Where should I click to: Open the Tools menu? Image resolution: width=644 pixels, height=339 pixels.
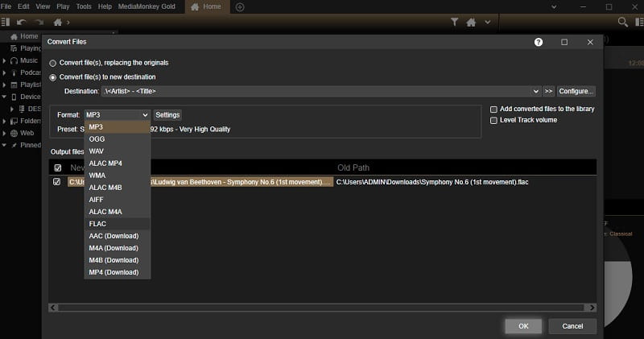82,6
